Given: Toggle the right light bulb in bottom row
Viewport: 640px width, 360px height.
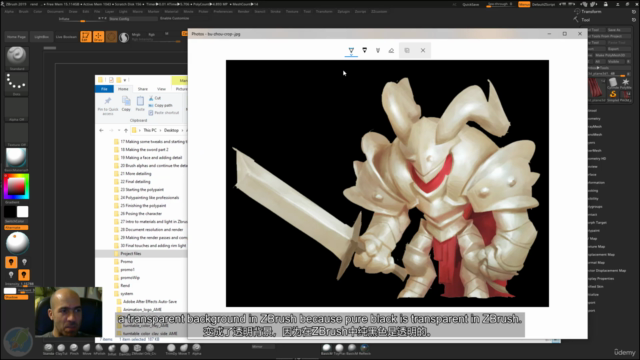Looking at the screenshot, I should pos(24,275).
